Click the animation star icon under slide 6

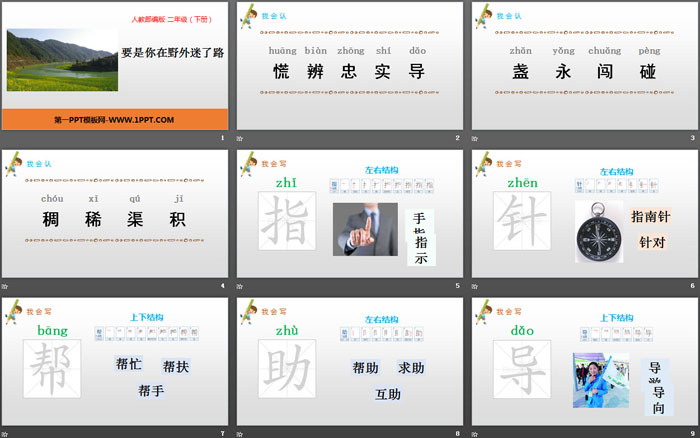[475, 286]
